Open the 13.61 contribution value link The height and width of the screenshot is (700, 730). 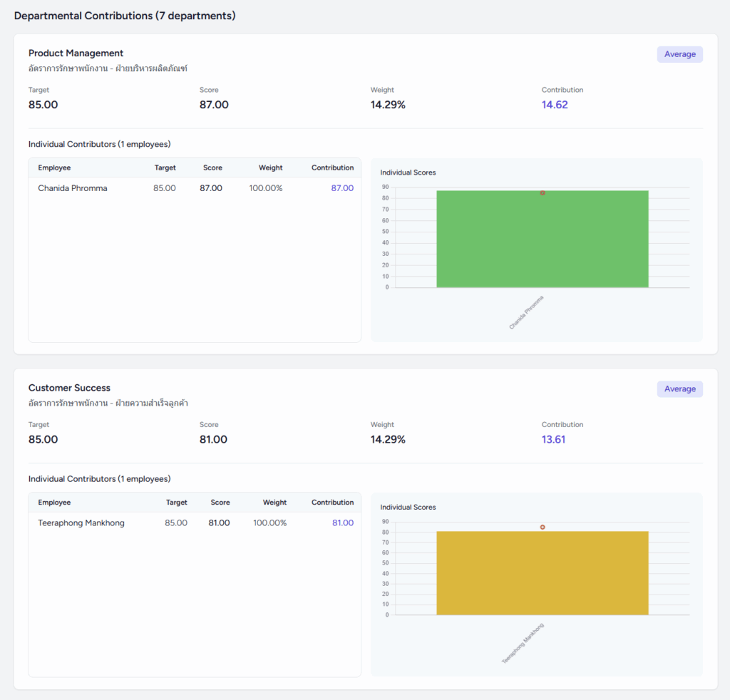point(553,440)
